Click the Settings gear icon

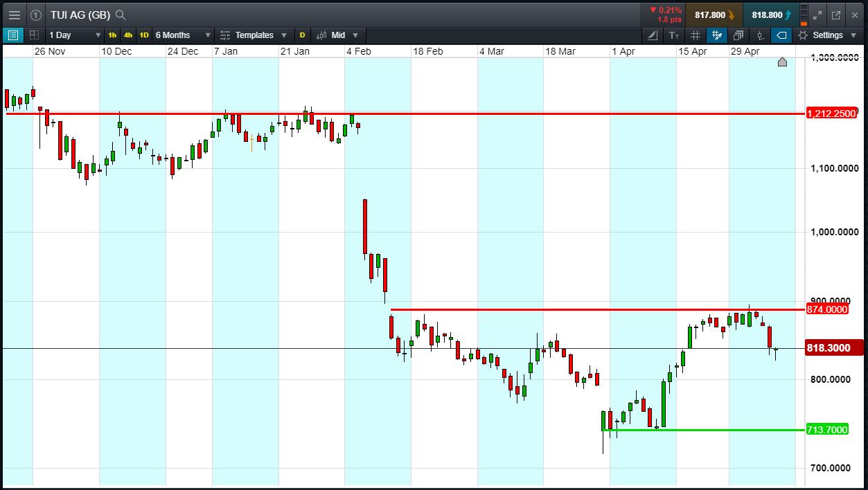(804, 35)
